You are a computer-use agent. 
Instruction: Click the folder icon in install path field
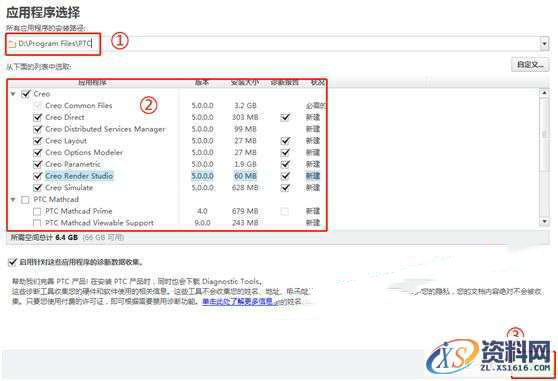point(12,44)
